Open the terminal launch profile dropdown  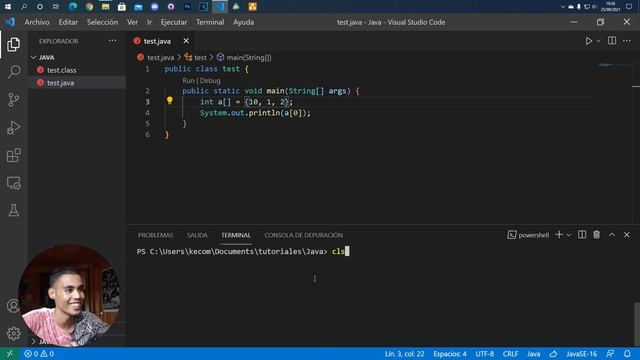[x=569, y=235]
